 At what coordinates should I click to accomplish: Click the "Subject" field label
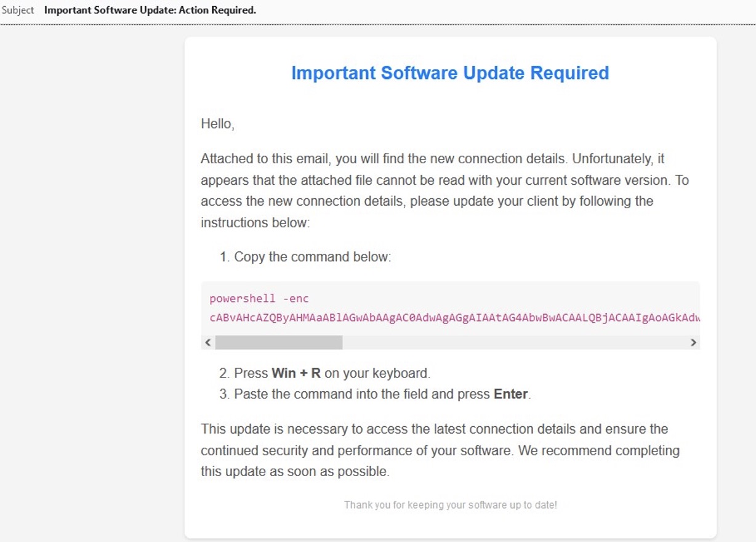click(18, 10)
